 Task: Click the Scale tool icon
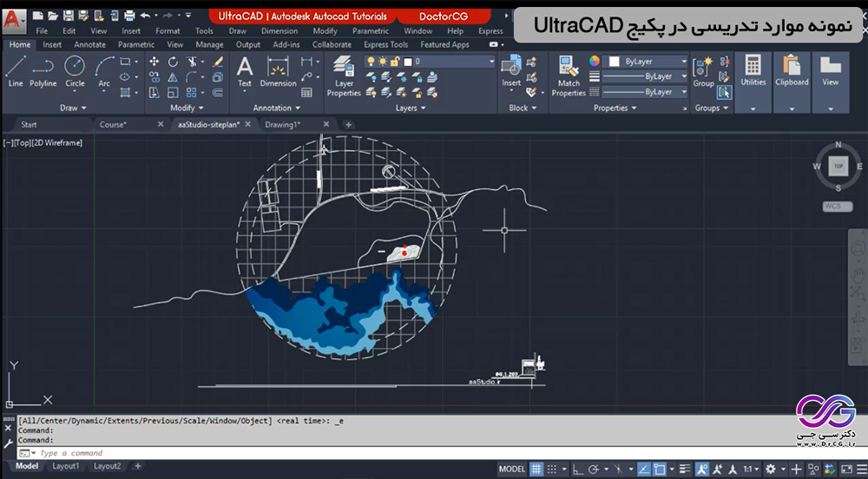point(173,92)
